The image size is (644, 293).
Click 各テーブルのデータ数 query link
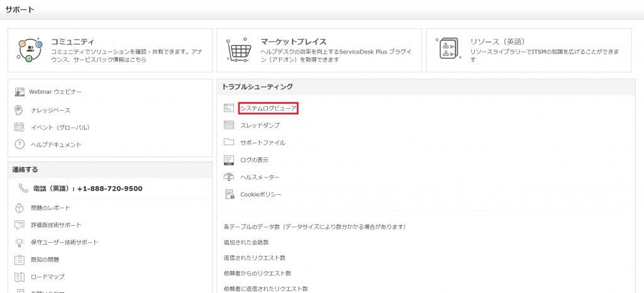click(315, 226)
